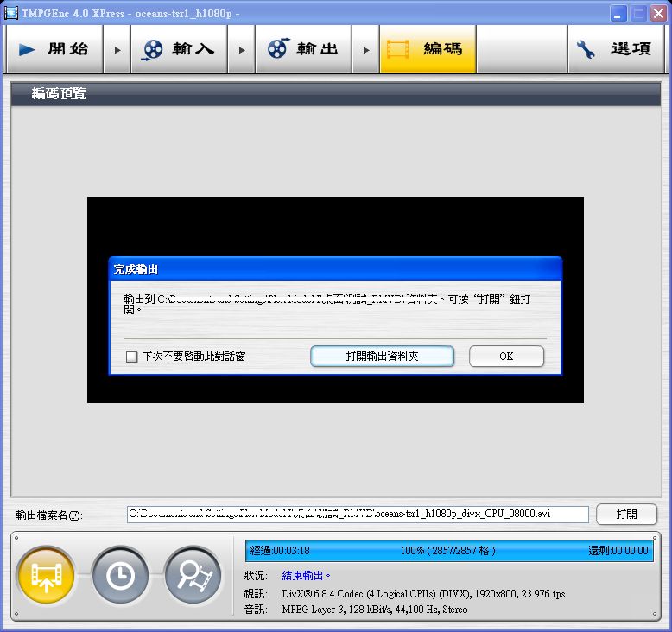Confirm the dialog with OK

click(506, 356)
